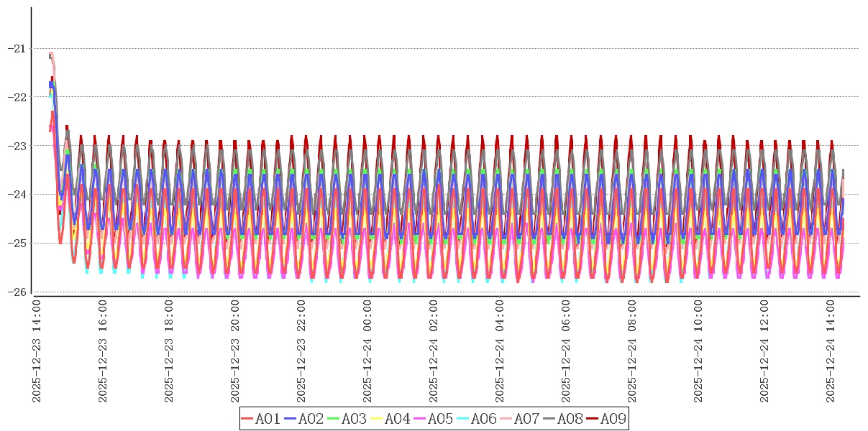The image size is (868, 431).
Task: Select the 2025-12-23 20:00 axis tick label
Action: point(235,351)
